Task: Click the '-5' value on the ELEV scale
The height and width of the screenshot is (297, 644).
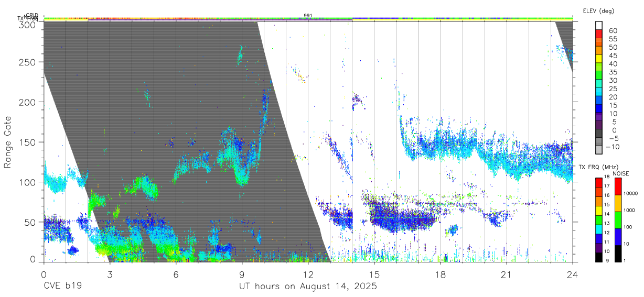Action: point(614,138)
